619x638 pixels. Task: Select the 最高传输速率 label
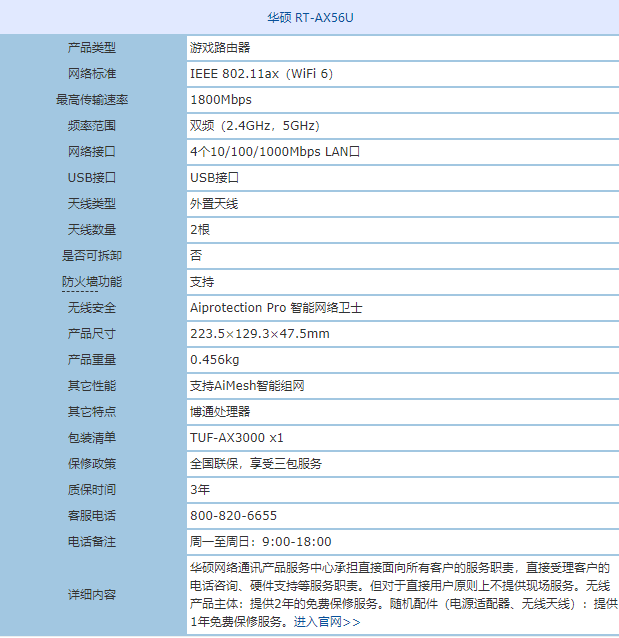click(92, 100)
